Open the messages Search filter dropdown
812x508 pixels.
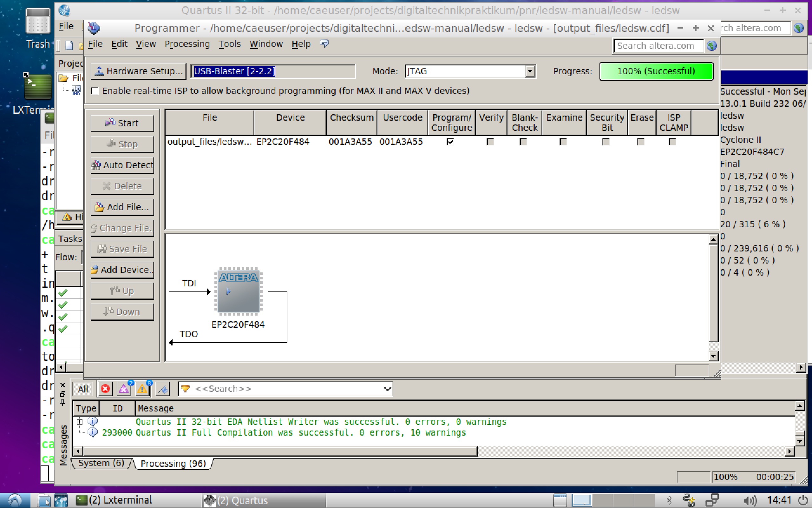(387, 389)
